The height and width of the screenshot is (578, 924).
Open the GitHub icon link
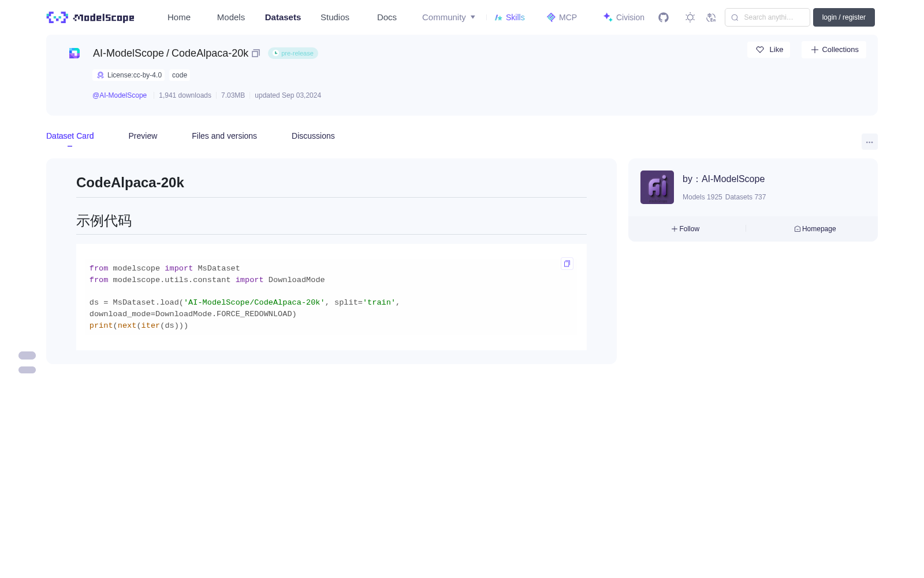(x=664, y=17)
